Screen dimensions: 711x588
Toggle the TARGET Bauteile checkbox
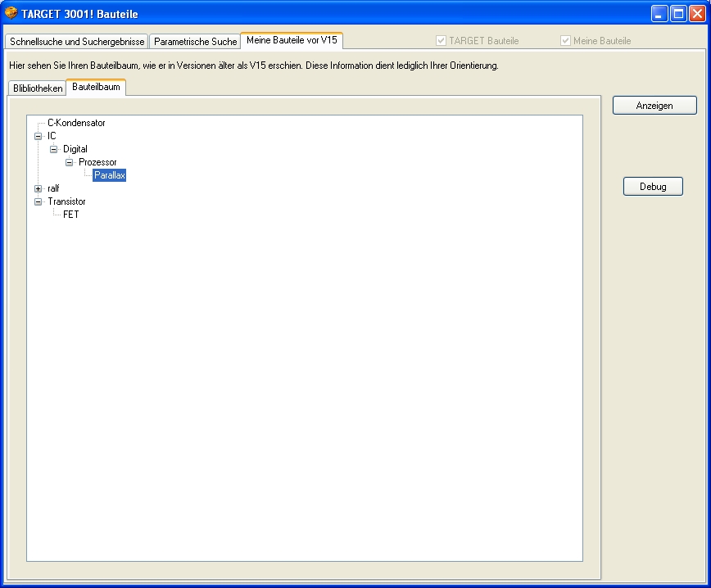click(442, 40)
